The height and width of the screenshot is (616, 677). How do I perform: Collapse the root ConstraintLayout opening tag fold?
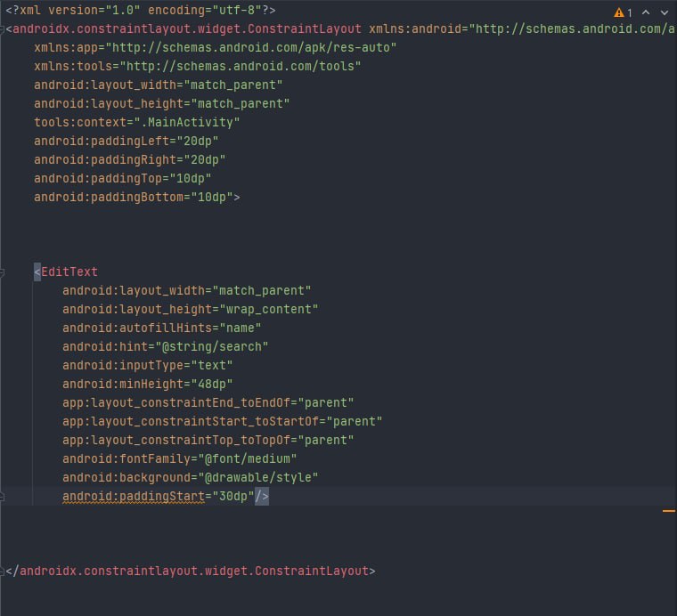(2, 28)
